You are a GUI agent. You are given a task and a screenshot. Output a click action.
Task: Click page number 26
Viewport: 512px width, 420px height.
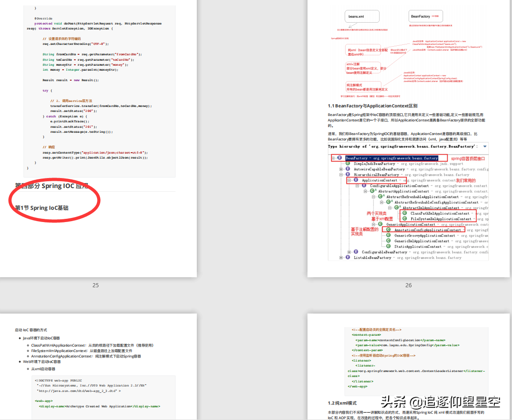409,285
